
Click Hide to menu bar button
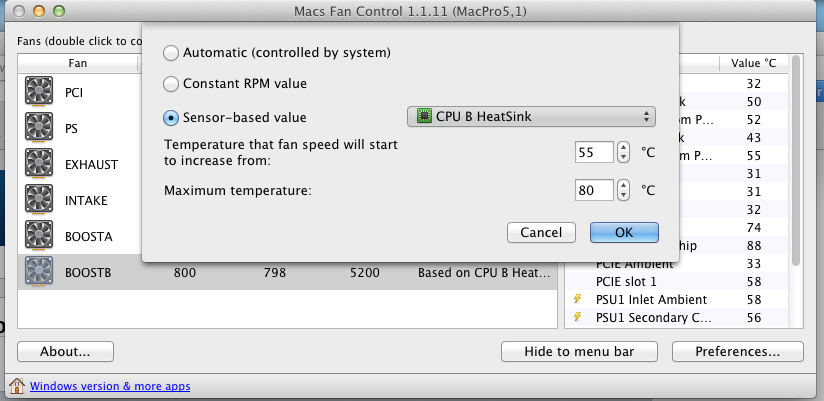(x=579, y=352)
